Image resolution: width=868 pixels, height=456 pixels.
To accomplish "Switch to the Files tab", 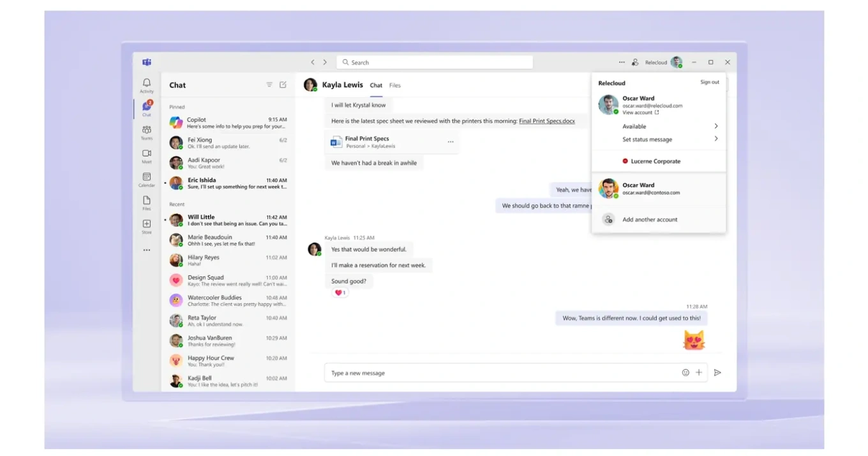I will [x=395, y=86].
